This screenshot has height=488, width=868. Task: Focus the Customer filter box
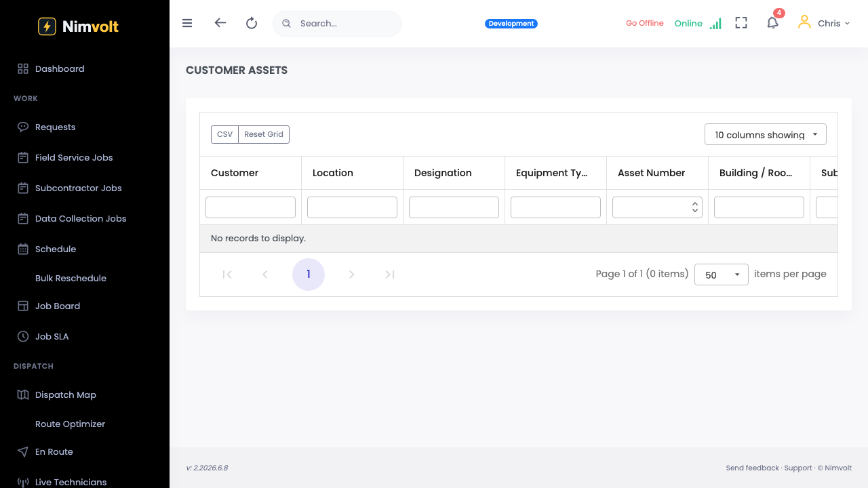pyautogui.click(x=250, y=207)
